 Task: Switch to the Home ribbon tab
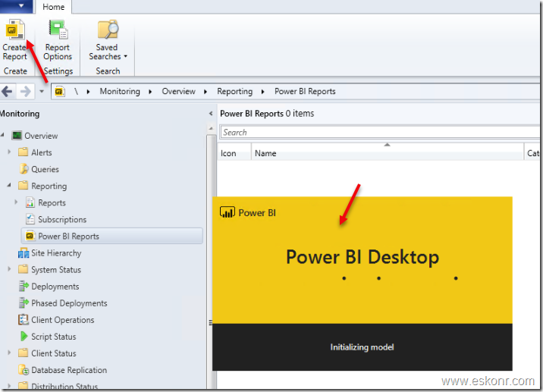(53, 7)
